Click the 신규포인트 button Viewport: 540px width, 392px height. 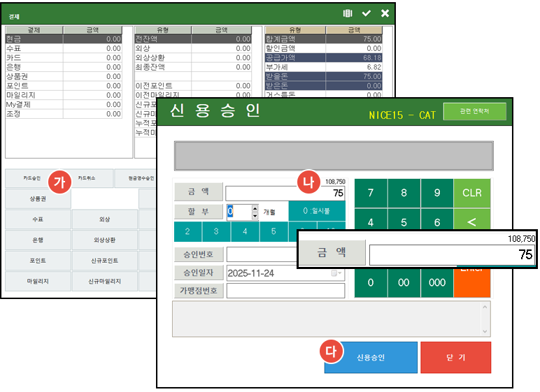click(x=105, y=261)
